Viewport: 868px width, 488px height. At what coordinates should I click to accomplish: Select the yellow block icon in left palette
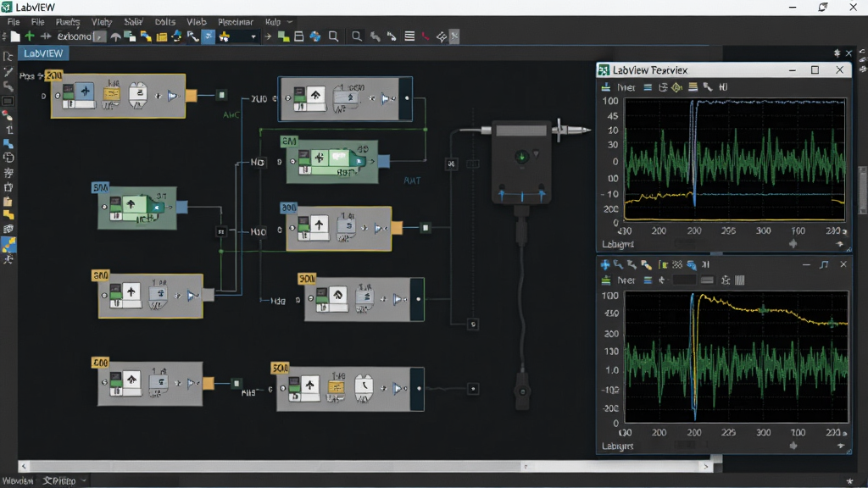(8, 215)
